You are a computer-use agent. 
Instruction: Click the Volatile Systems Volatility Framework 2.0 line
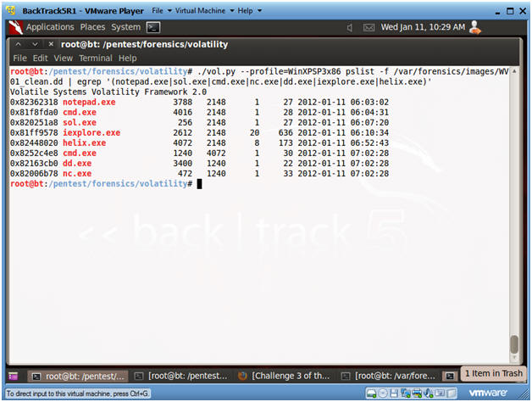coord(108,92)
